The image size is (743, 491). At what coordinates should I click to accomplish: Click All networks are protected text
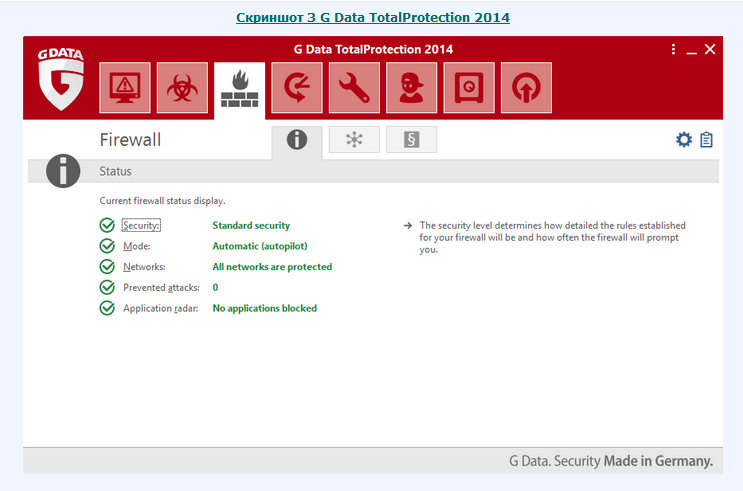[272, 267]
